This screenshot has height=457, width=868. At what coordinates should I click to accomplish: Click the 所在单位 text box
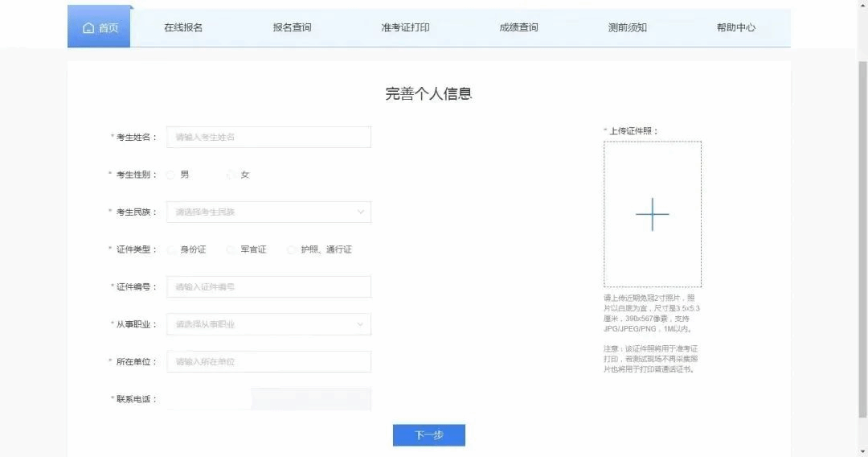point(268,362)
